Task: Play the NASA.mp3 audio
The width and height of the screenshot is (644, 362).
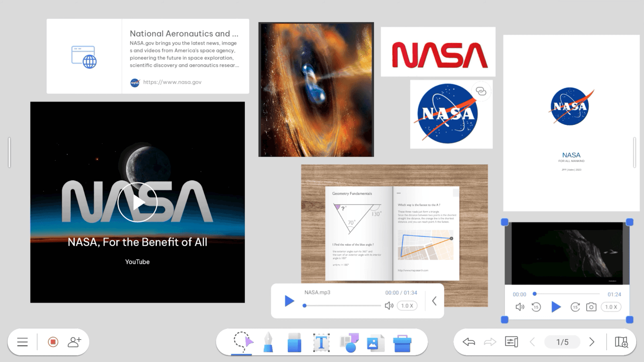Action: coord(289,301)
